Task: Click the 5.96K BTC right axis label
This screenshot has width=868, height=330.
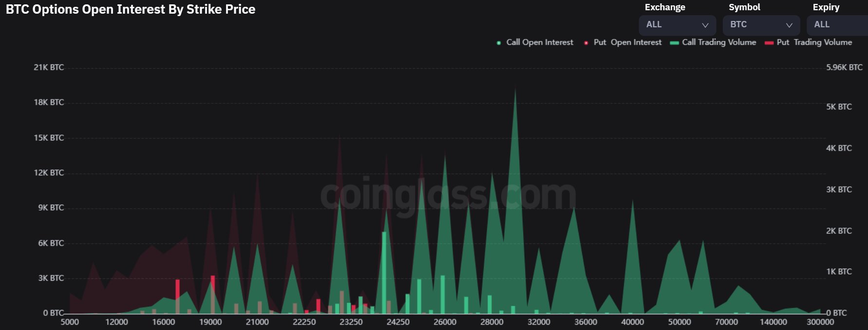Action: click(844, 67)
